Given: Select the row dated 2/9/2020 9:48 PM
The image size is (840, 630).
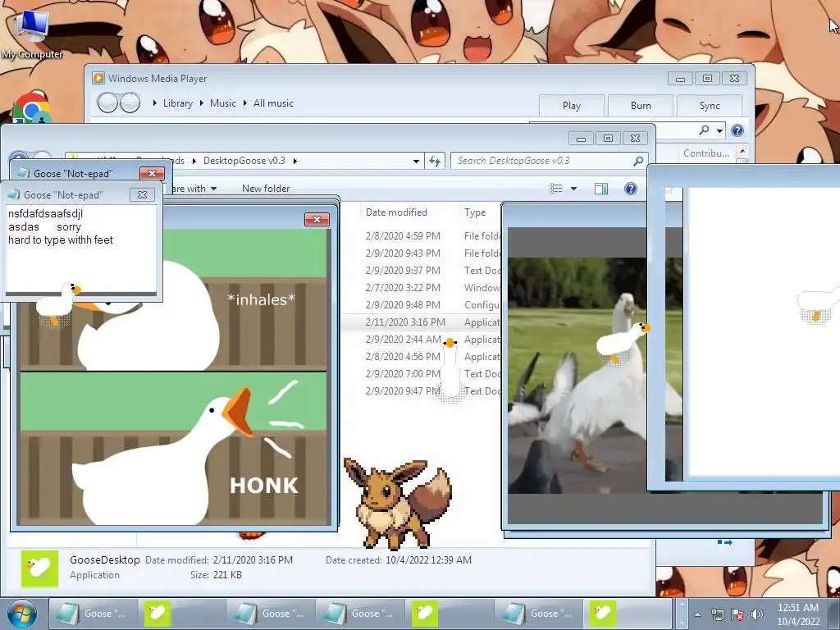Looking at the screenshot, I should [421, 305].
